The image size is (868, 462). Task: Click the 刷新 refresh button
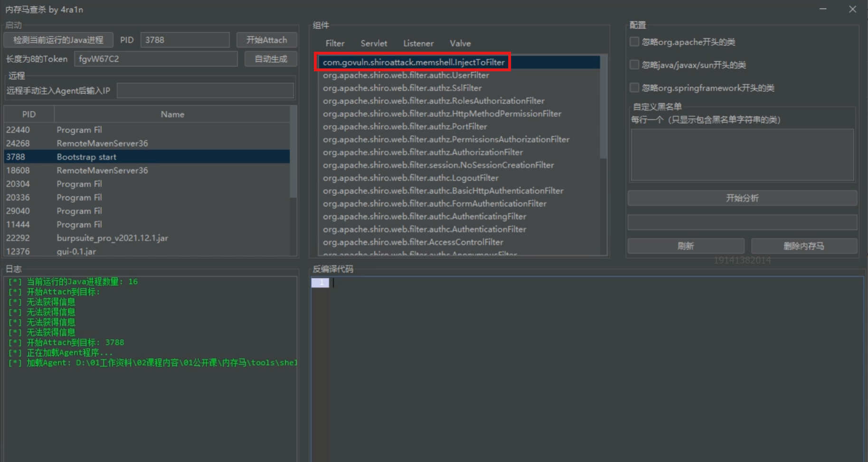[x=685, y=246]
